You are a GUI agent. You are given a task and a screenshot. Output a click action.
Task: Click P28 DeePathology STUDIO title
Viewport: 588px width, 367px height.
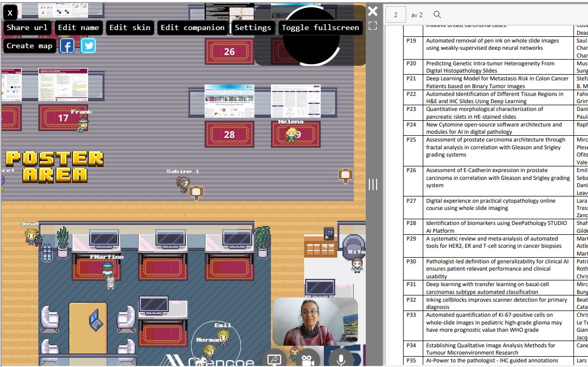click(x=496, y=227)
